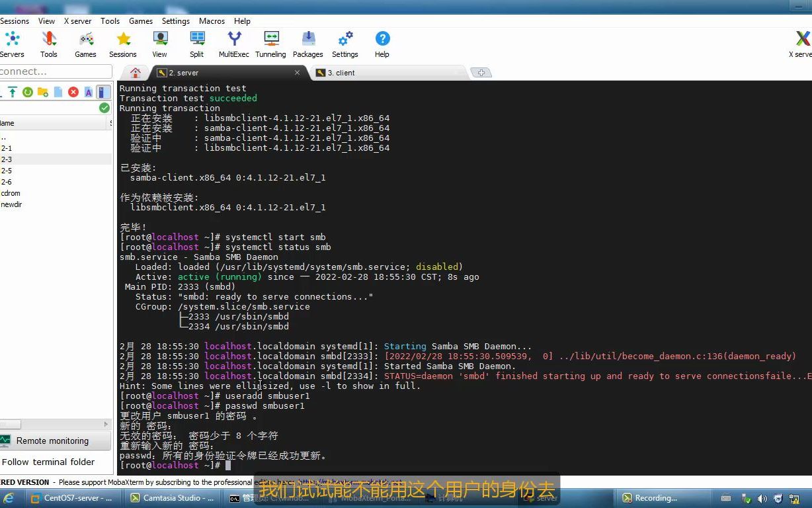Delete the selected remote file (red X icon)
Image resolution: width=812 pixels, height=508 pixels.
coord(73,92)
